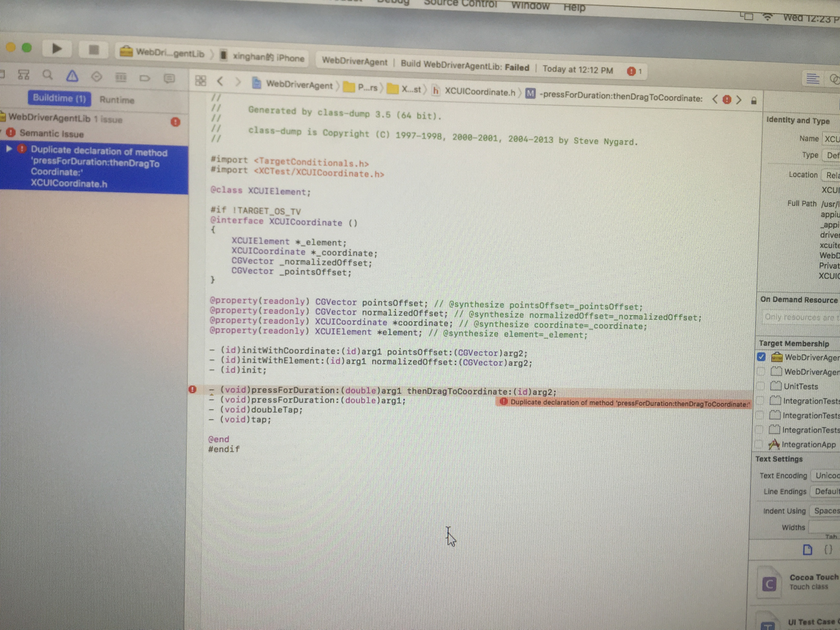Viewport: 840px width, 630px height.
Task: Check the first IntegrationTests target checkbox
Action: pyautogui.click(x=760, y=400)
